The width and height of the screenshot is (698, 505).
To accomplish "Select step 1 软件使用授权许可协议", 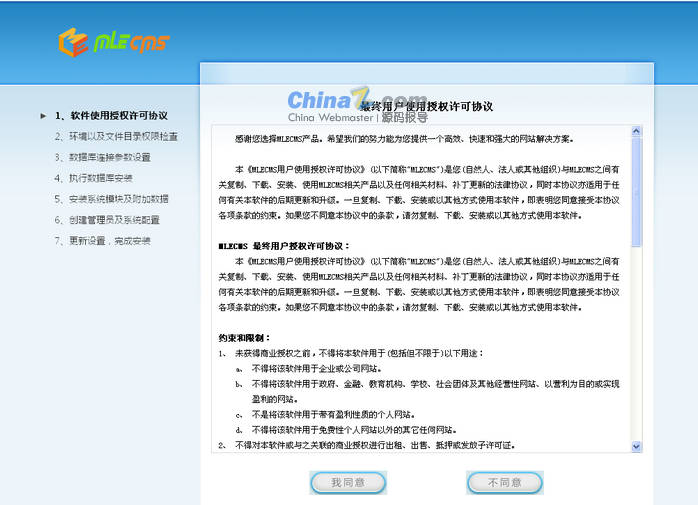I will pyautogui.click(x=111, y=116).
